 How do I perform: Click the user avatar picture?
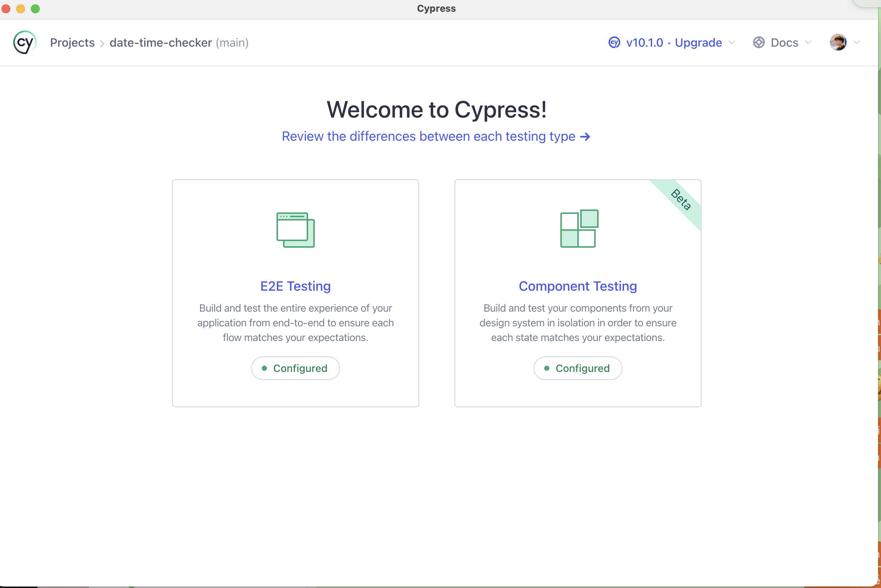[838, 42]
